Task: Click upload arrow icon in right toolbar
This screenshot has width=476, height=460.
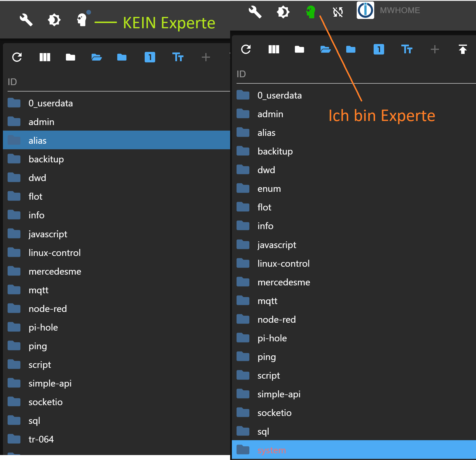Action: click(x=463, y=49)
